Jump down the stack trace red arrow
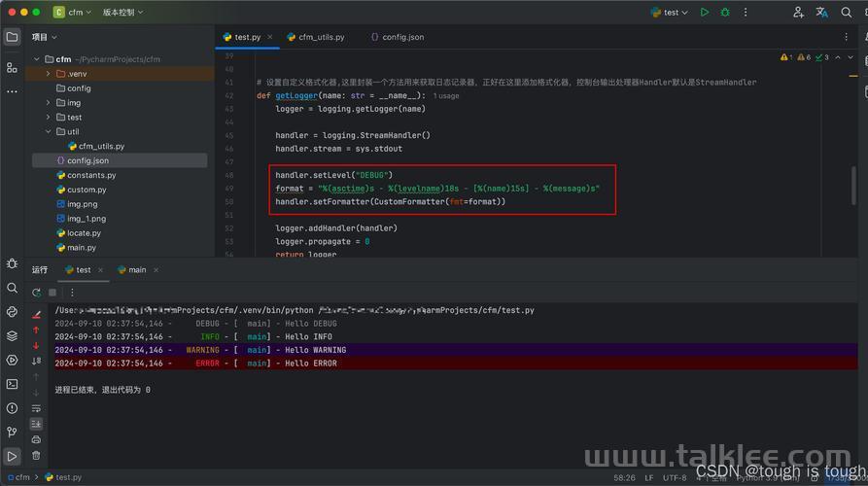 [x=36, y=345]
